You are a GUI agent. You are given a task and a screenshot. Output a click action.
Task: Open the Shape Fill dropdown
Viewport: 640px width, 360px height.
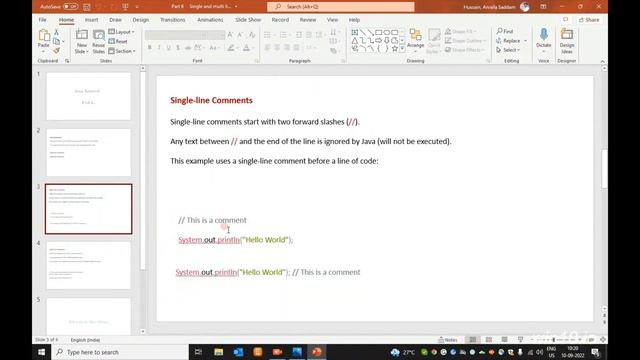point(461,31)
